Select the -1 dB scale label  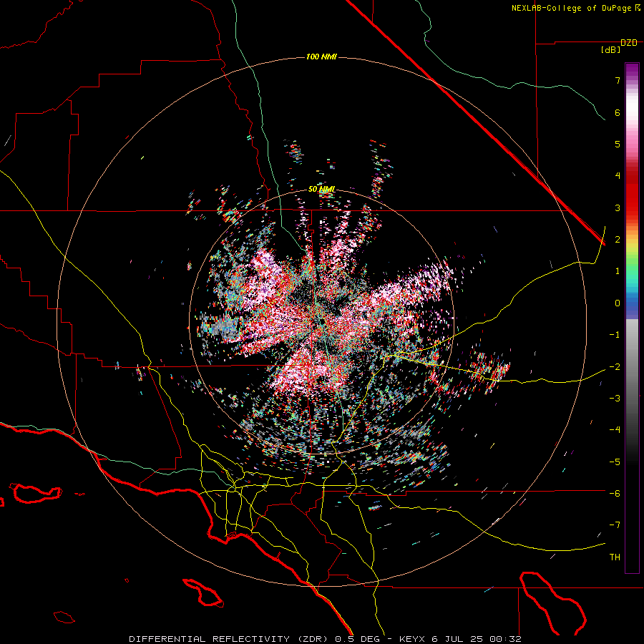pyautogui.click(x=615, y=335)
